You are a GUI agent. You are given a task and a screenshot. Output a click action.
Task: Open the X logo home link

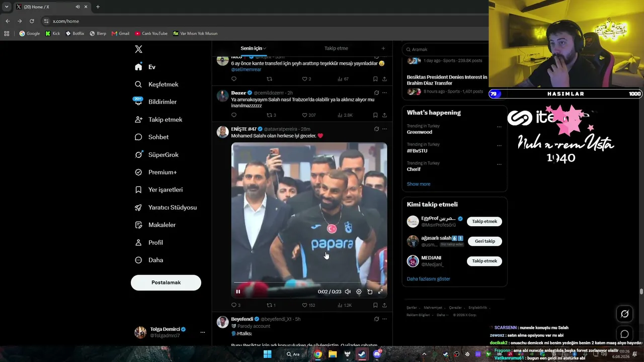(x=139, y=49)
